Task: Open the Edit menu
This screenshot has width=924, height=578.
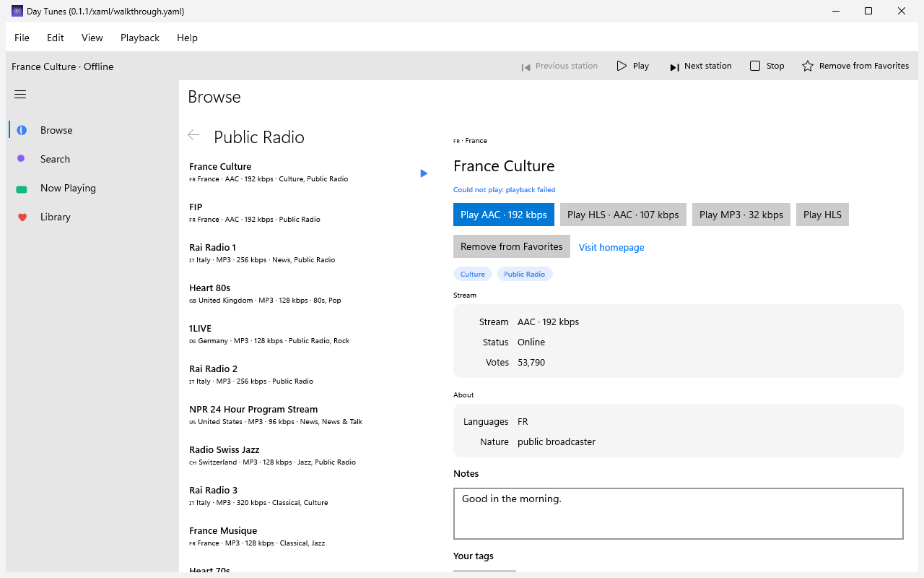Action: tap(56, 38)
